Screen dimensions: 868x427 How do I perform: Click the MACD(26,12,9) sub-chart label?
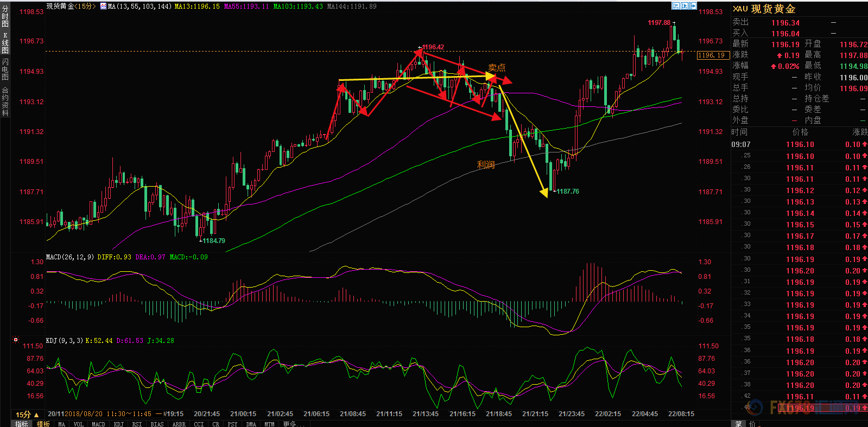click(x=70, y=257)
